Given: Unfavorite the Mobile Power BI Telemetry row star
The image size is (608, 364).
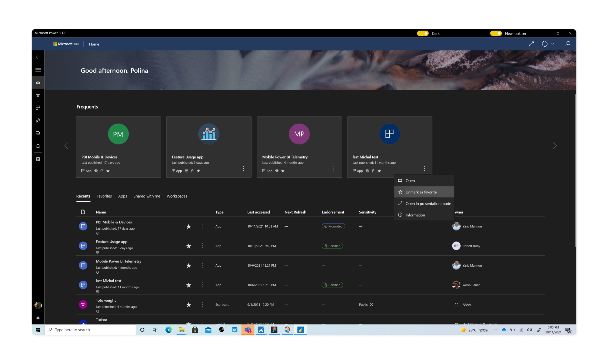Looking at the screenshot, I should click(189, 265).
